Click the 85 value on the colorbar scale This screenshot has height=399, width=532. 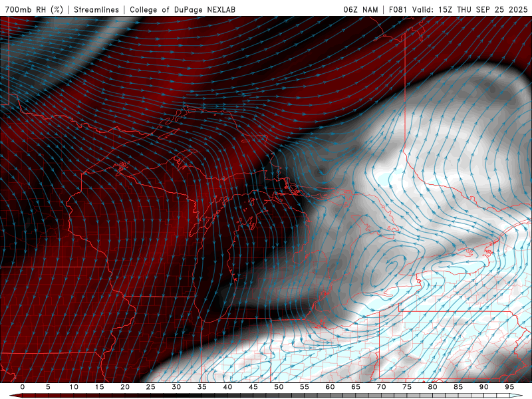pos(458,387)
